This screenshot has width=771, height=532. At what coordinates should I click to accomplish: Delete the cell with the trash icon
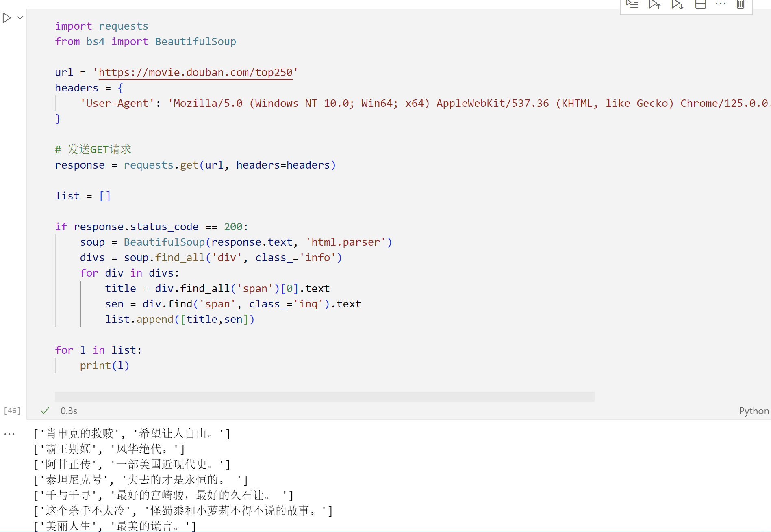coord(740,4)
